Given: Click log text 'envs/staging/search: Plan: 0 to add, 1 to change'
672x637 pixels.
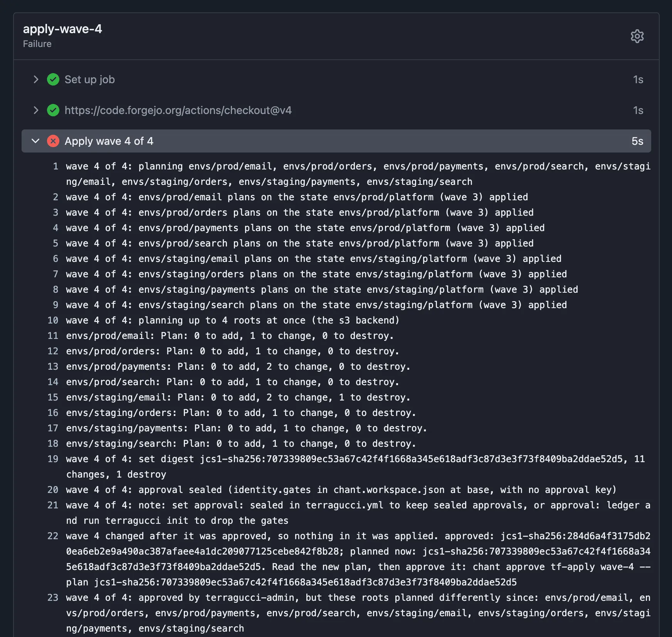Looking at the screenshot, I should [202, 444].
